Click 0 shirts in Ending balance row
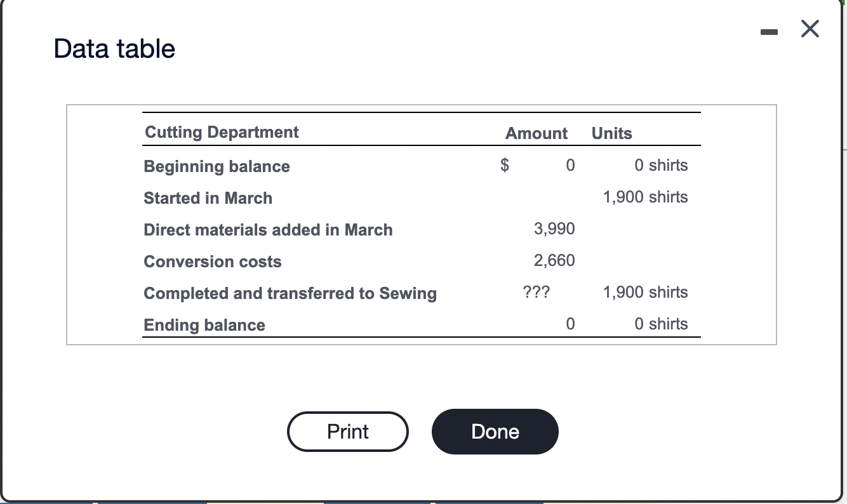 click(x=661, y=324)
